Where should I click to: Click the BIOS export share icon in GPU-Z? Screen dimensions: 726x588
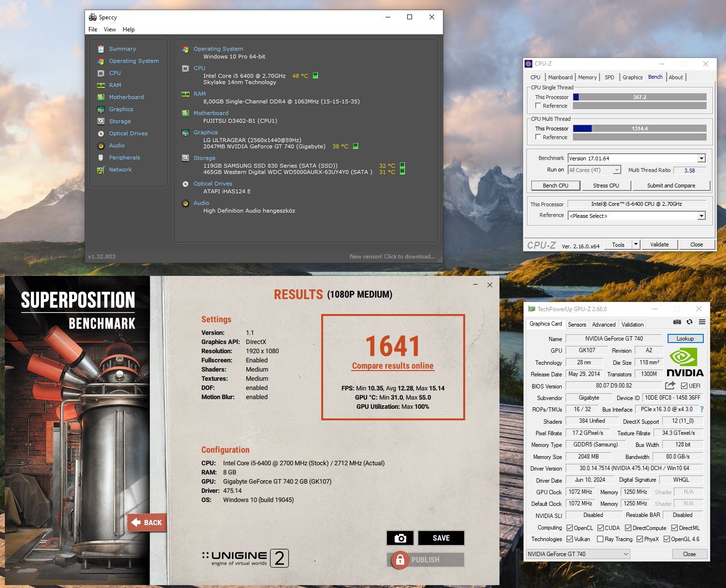pos(670,386)
